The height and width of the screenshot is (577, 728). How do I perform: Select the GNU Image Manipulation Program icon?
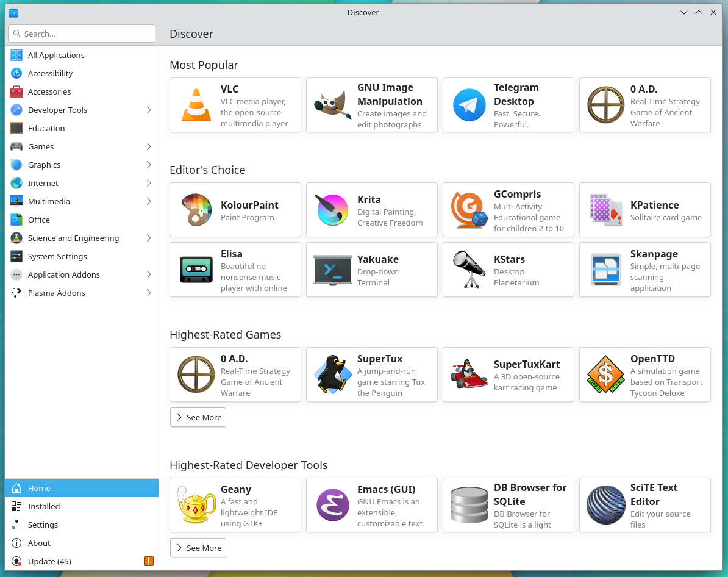click(x=332, y=105)
